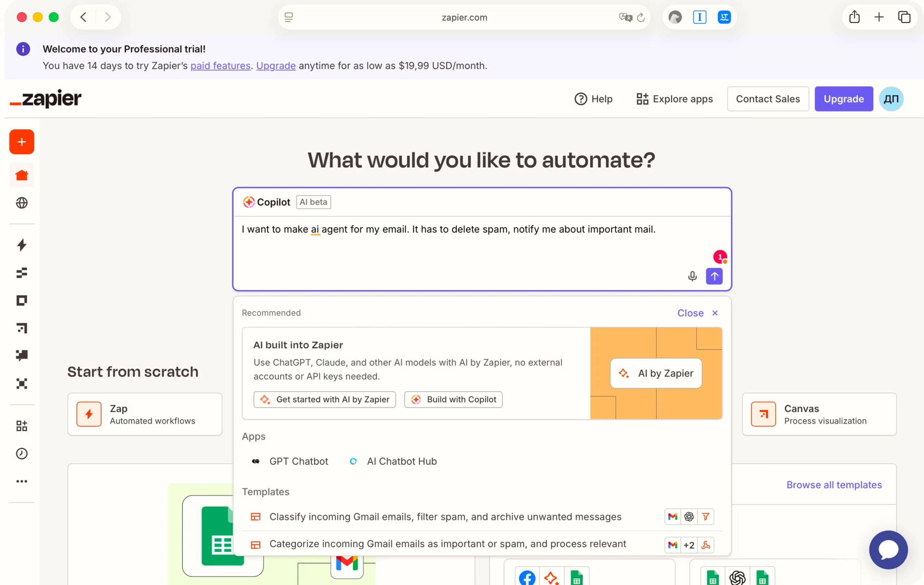Open the globe Discover icon in sidebar
This screenshot has height=585, width=924.
(22, 203)
